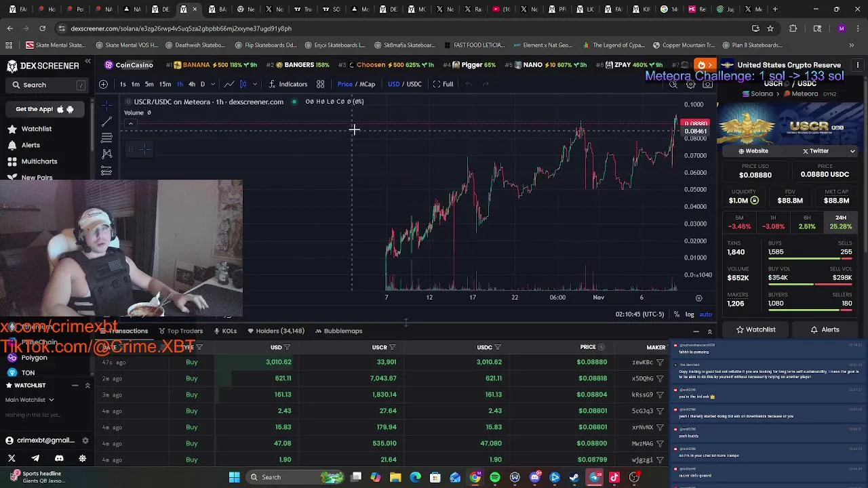Open the Top Traders tab
The image size is (868, 488).
[181, 331]
